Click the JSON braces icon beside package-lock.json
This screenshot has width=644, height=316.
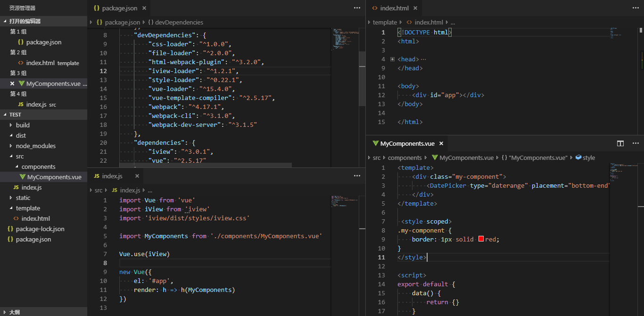(10, 229)
